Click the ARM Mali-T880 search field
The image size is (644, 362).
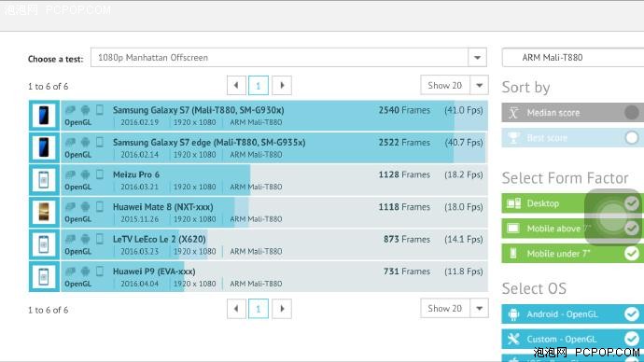coord(573,58)
